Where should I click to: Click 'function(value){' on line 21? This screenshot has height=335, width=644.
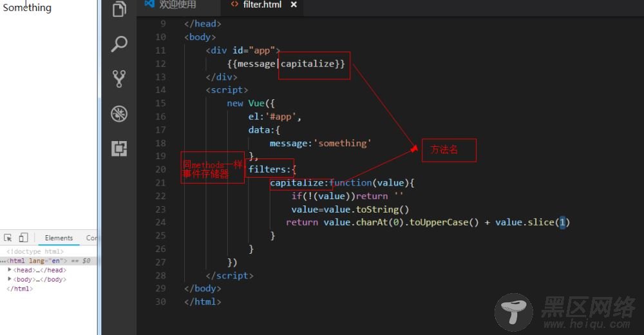372,182
